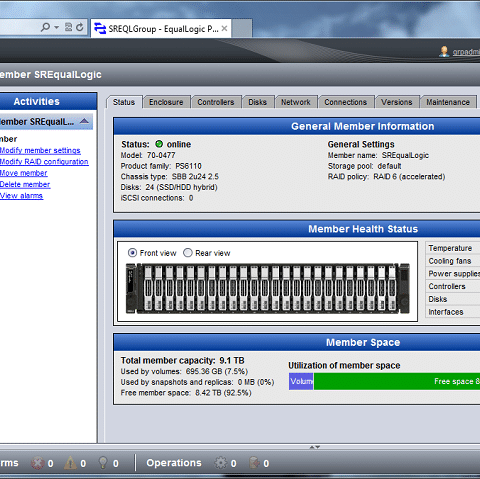The image size is (480, 479).
Task: Open a new blank browser tab
Action: (242, 29)
